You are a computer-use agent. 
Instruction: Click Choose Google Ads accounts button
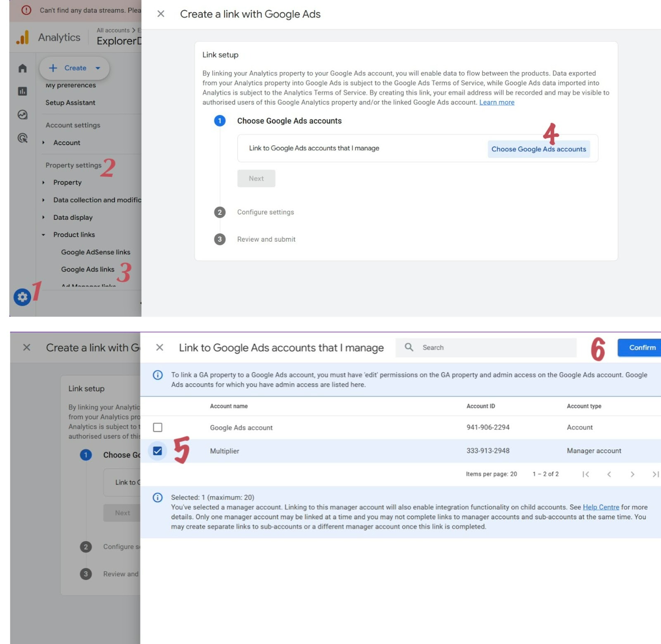point(538,149)
